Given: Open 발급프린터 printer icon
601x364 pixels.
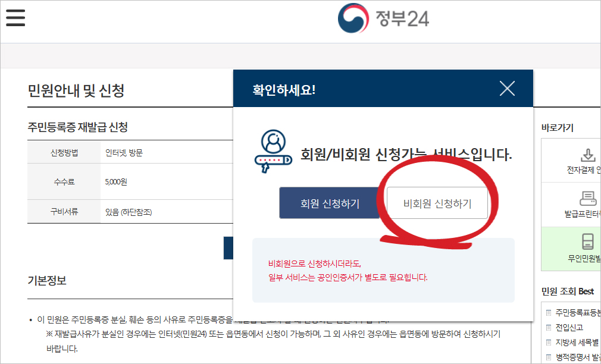Looking at the screenshot, I should click(587, 199).
